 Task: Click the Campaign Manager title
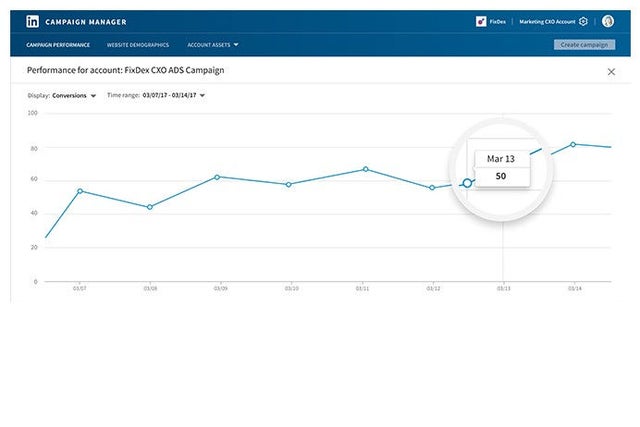(86, 21)
